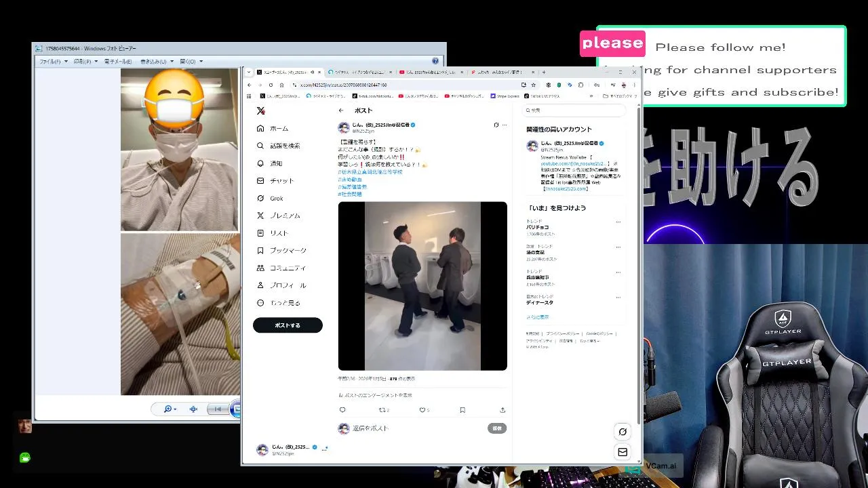The width and height of the screenshot is (868, 488).
Task: Click Photo Viewer help icon
Action: click(x=435, y=61)
